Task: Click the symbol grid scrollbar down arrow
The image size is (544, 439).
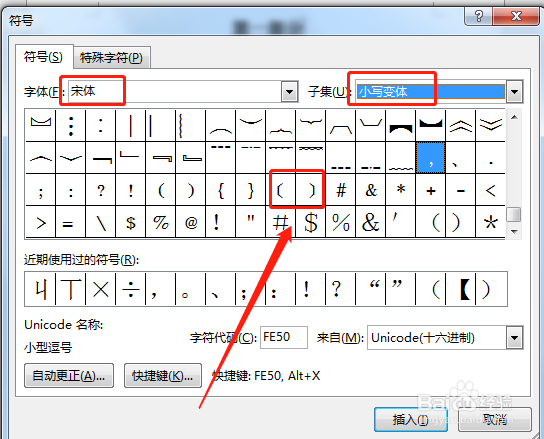Action: [514, 232]
